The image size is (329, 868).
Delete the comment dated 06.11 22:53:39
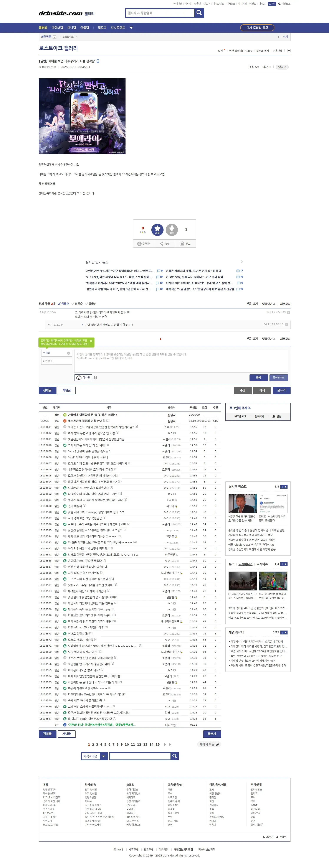(288, 312)
